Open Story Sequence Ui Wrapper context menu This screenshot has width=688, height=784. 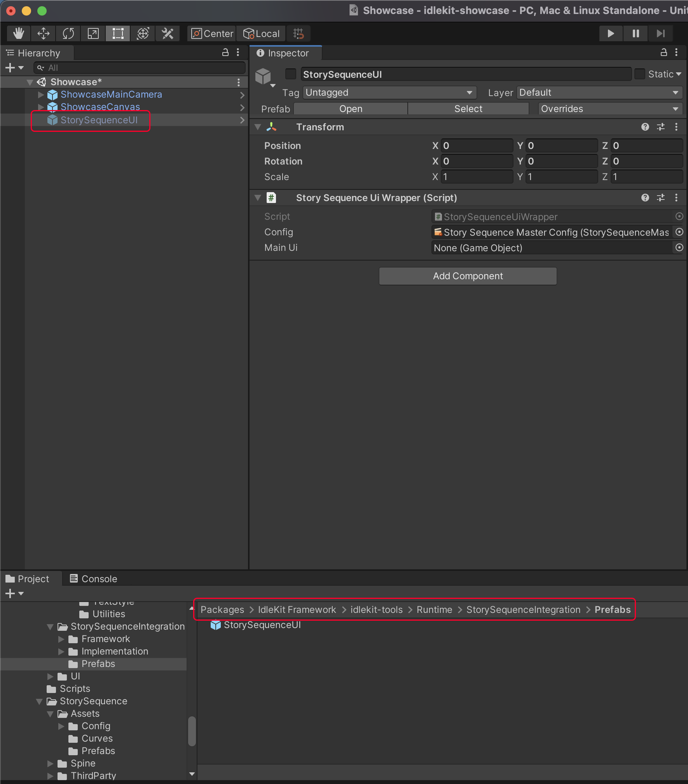pos(676,198)
